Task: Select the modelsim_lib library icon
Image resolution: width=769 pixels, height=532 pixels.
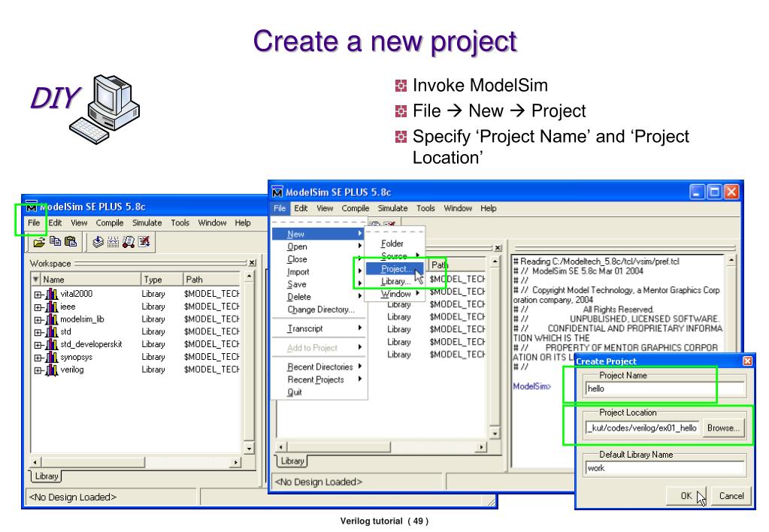Action: click(52, 319)
